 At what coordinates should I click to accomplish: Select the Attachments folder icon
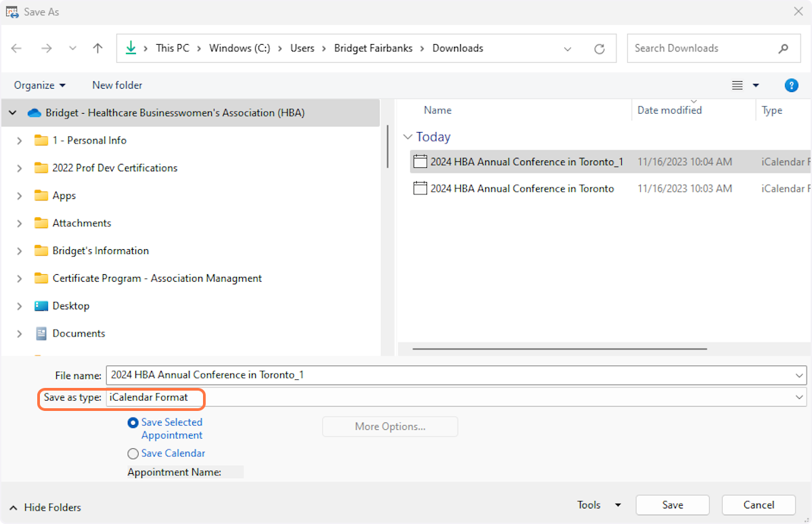point(41,223)
